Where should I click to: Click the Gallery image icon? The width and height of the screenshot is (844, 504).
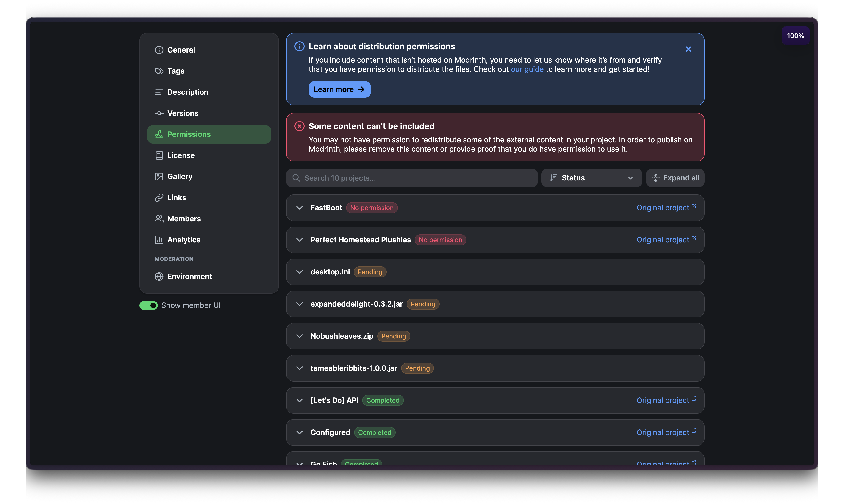pyautogui.click(x=159, y=176)
